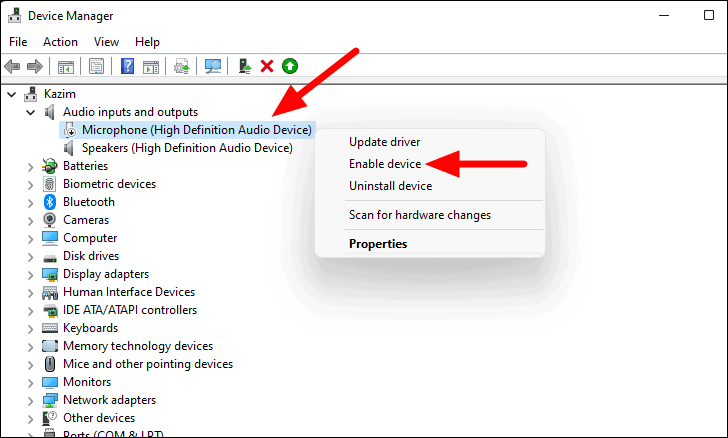The image size is (728, 438).
Task: Click the Update device driver gear icon
Action: 182,66
